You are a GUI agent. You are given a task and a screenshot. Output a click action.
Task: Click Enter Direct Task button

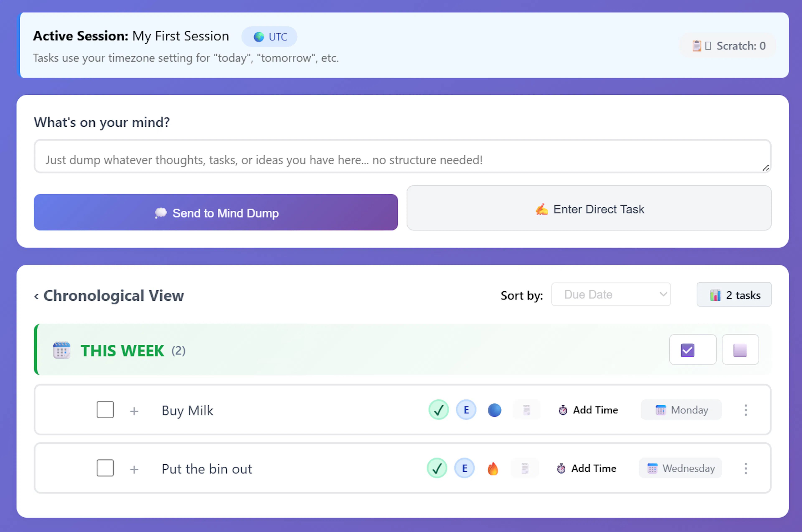coord(589,208)
